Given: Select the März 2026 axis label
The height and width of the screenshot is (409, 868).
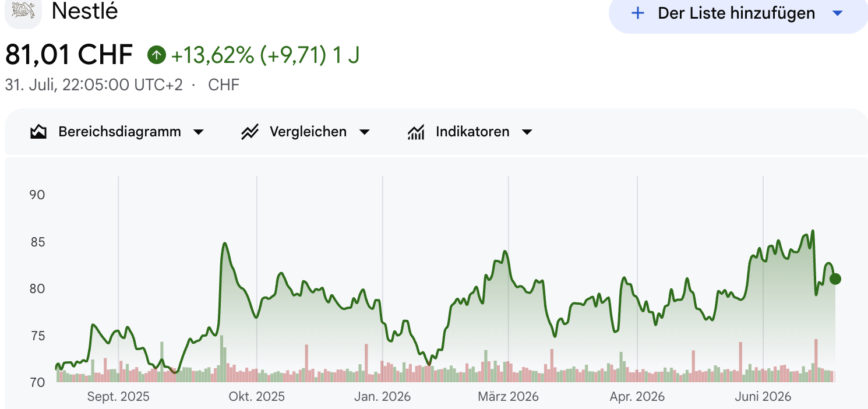Looking at the screenshot, I should pos(509,397).
